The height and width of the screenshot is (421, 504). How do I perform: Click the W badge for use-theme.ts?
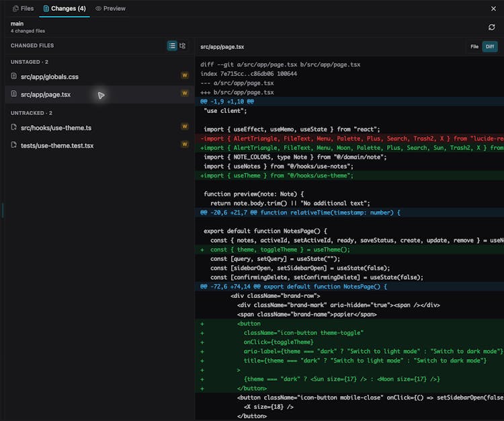(x=185, y=126)
